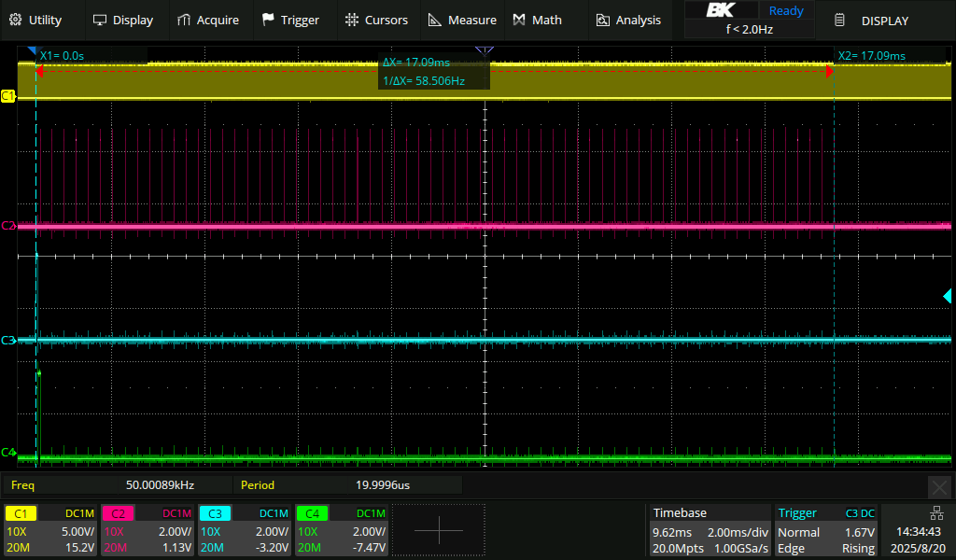The image size is (956, 560).
Task: Toggle the C1 channel badge
Action: [x=21, y=513]
